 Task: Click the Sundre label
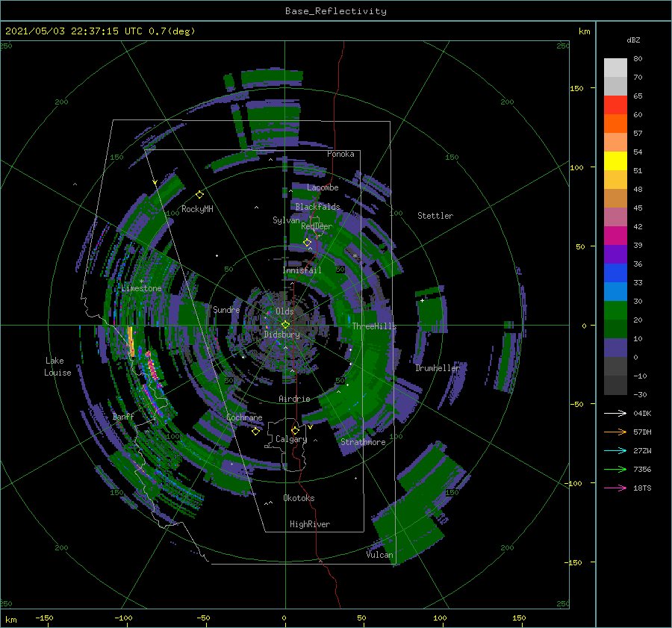pyautogui.click(x=226, y=310)
